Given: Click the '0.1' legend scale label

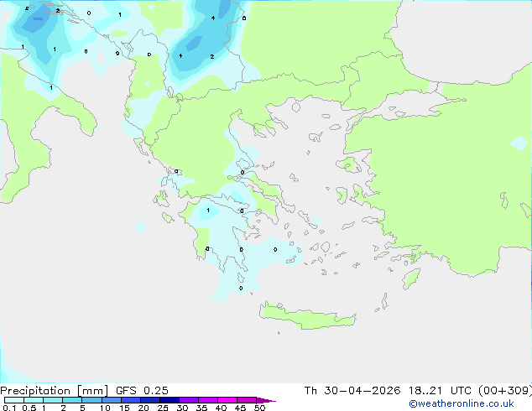Looking at the screenshot, I should point(9,408).
